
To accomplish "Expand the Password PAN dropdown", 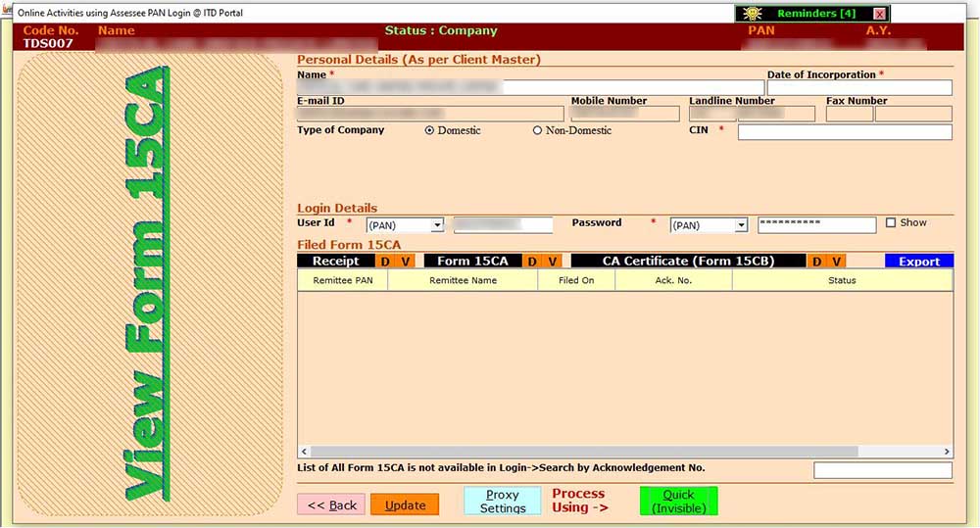I will (741, 225).
